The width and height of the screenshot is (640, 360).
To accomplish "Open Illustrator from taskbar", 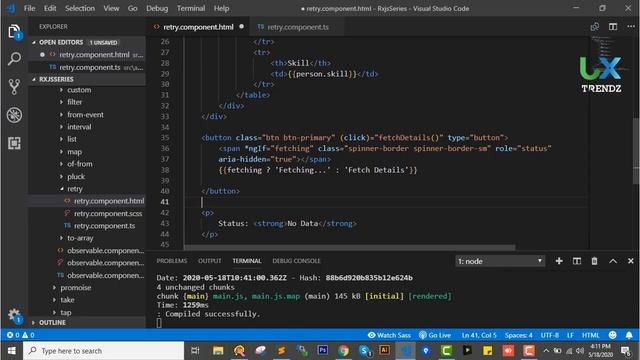I will pos(384,351).
